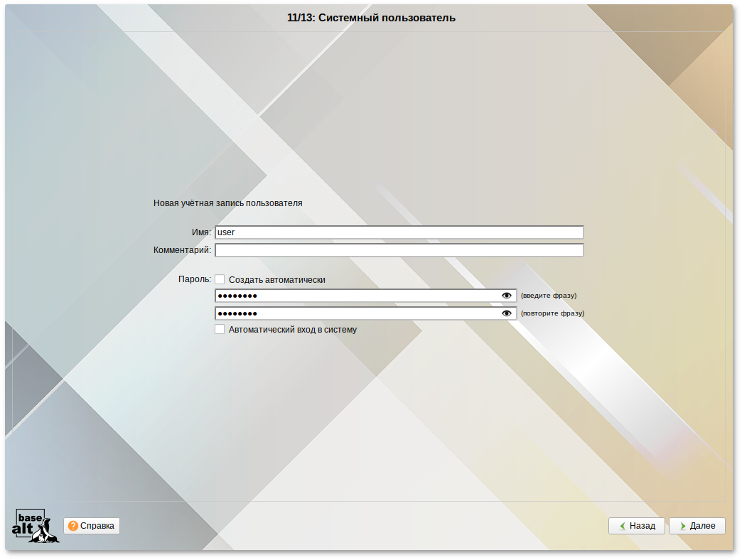Click the 'Пароль:' label
The height and width of the screenshot is (560, 742).
click(x=195, y=279)
